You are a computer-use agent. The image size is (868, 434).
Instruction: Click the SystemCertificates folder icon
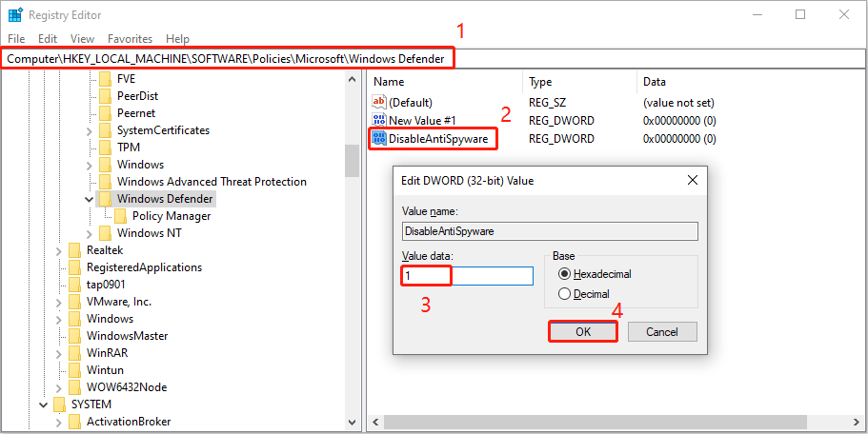pyautogui.click(x=105, y=130)
